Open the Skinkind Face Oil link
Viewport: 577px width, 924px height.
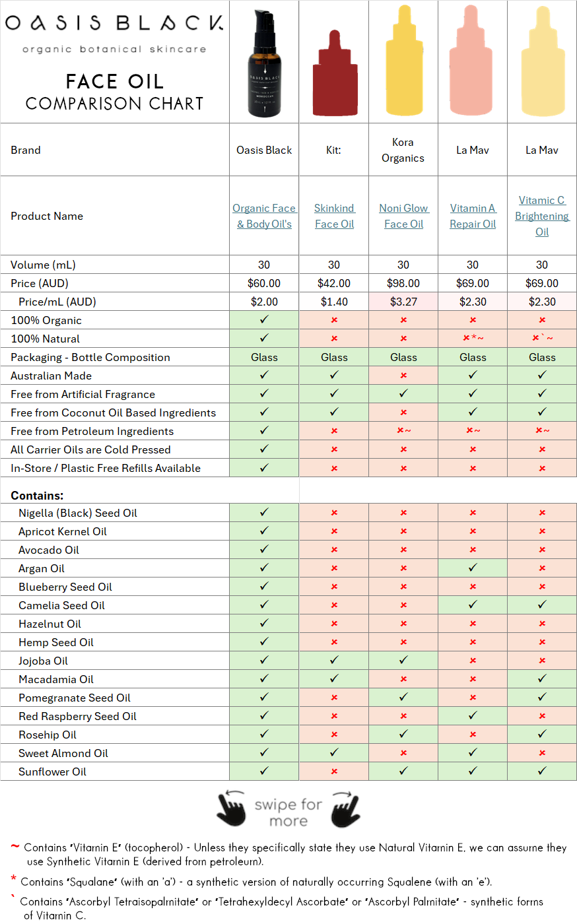point(334,216)
